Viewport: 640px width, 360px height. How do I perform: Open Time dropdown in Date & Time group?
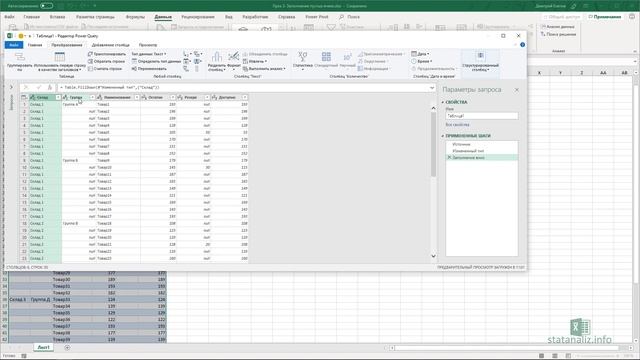coord(422,61)
